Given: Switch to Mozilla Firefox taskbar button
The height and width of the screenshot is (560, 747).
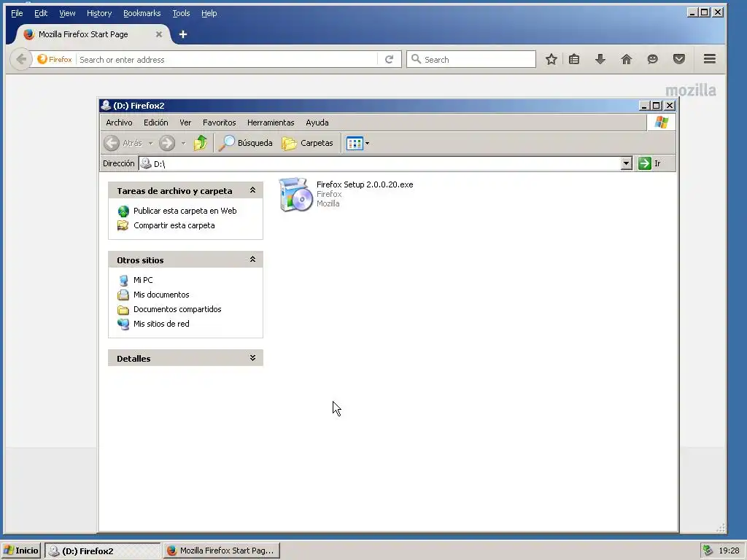Looking at the screenshot, I should 222,551.
